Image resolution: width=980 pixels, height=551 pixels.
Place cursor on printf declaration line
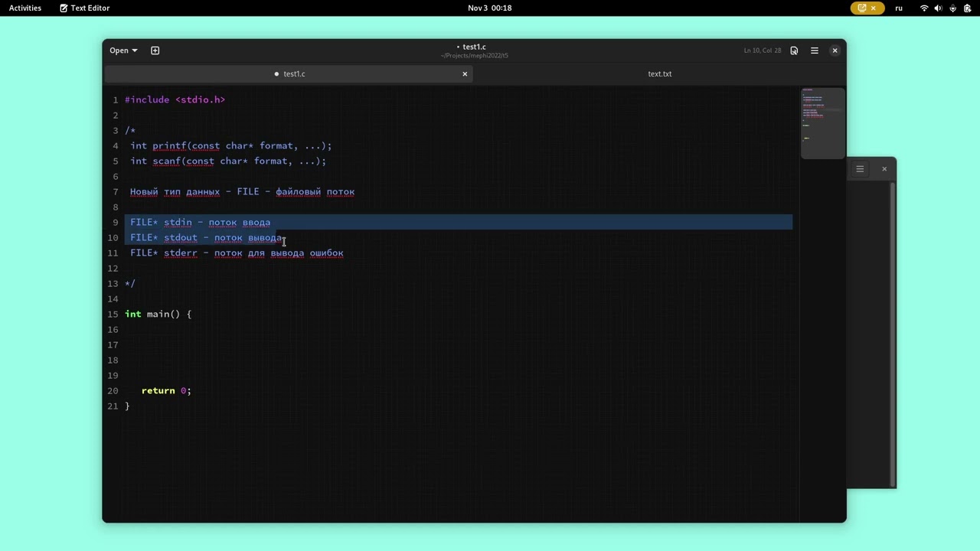(230, 145)
